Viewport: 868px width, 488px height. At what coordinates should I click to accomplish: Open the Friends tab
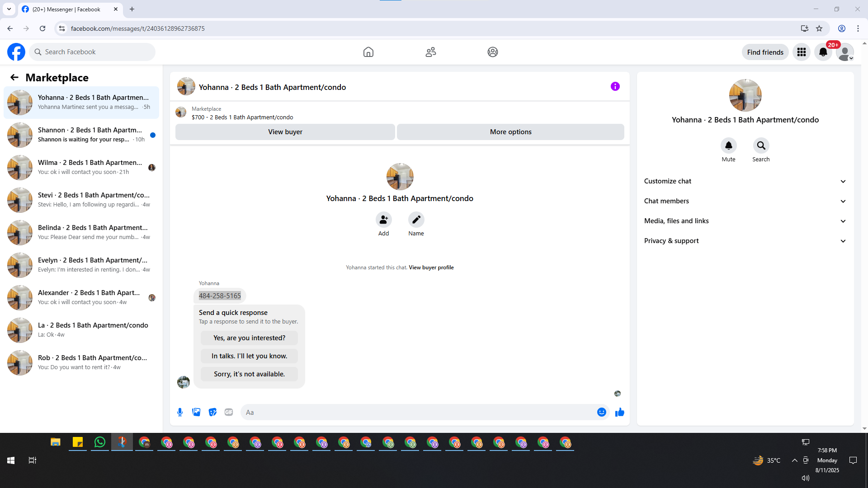point(430,52)
